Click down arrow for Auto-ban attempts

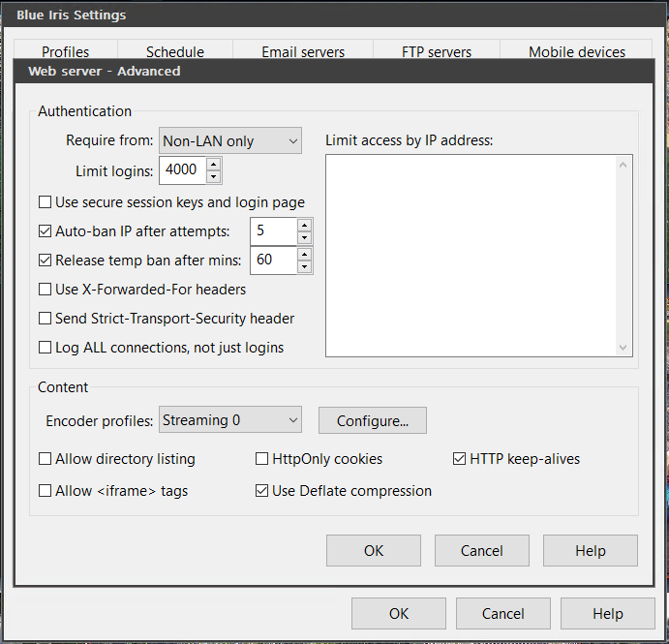click(304, 237)
